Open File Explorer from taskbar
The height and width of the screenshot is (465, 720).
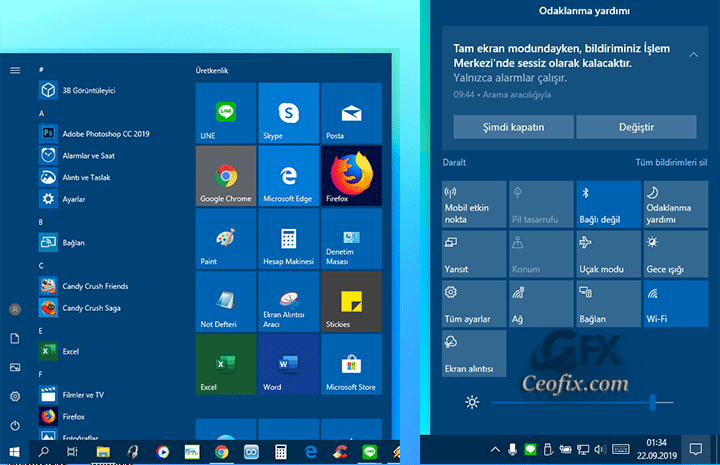103,452
